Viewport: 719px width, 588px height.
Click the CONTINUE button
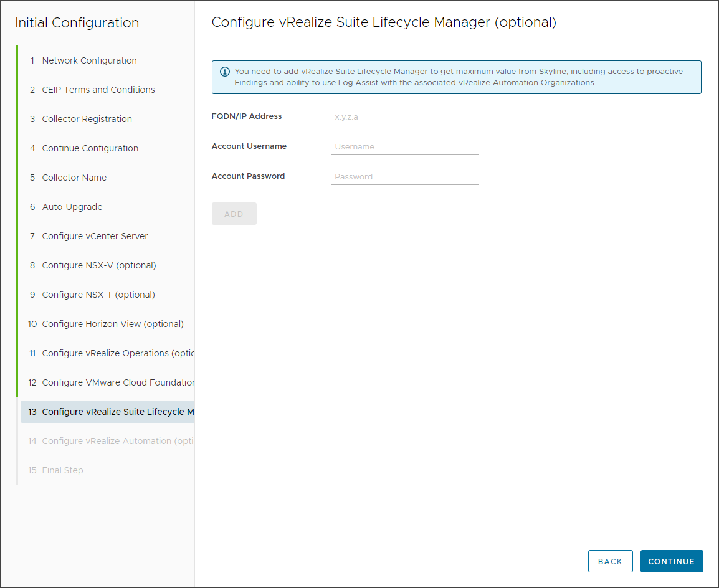click(671, 561)
